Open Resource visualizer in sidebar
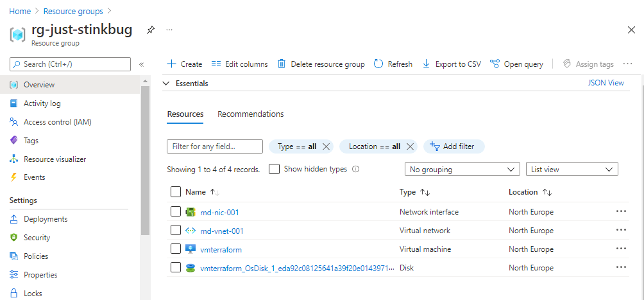The image size is (644, 300). (55, 159)
